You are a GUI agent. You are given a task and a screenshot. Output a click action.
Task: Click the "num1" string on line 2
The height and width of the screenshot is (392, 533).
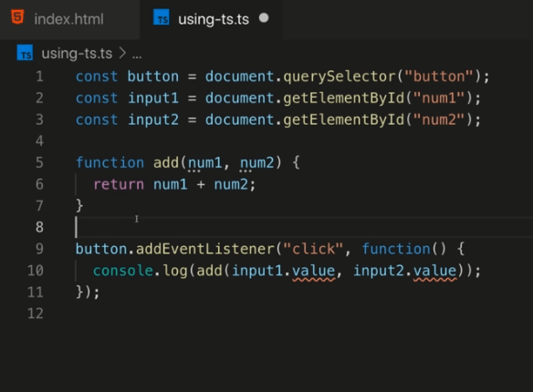[439, 98]
